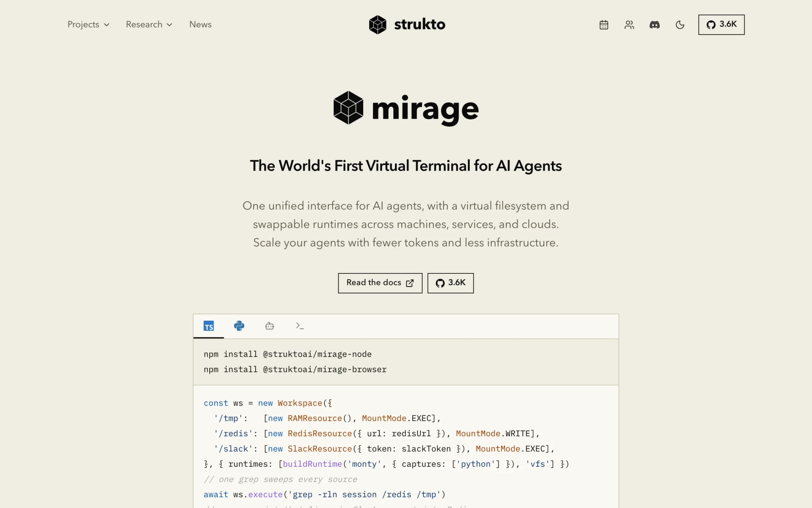Click the GitHub 3.6K button below the description
Image resolution: width=812 pixels, height=508 pixels.
450,283
